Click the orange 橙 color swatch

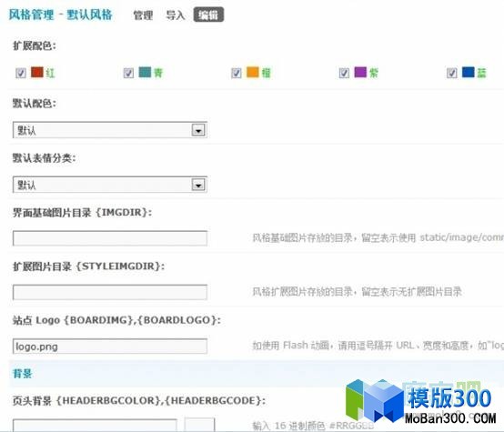tap(253, 72)
